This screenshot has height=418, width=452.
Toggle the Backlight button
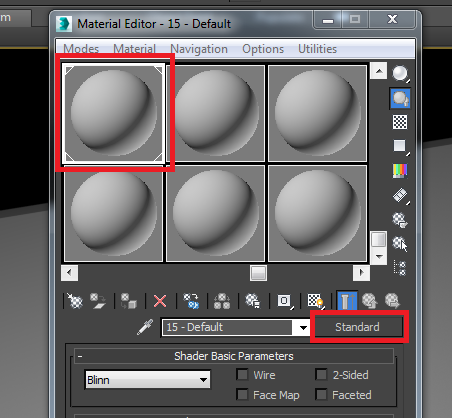[400, 98]
